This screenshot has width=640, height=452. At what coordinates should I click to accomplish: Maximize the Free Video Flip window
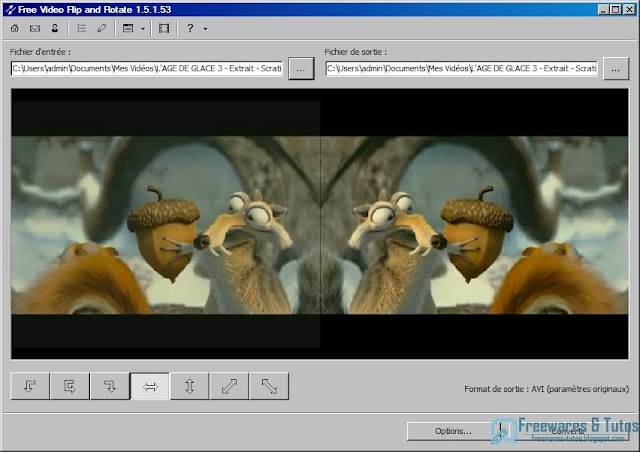point(616,9)
